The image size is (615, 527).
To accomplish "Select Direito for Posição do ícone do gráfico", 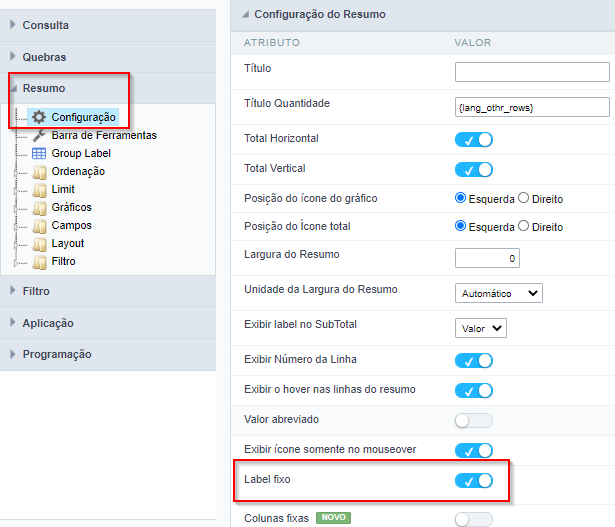I will pyautogui.click(x=523, y=198).
